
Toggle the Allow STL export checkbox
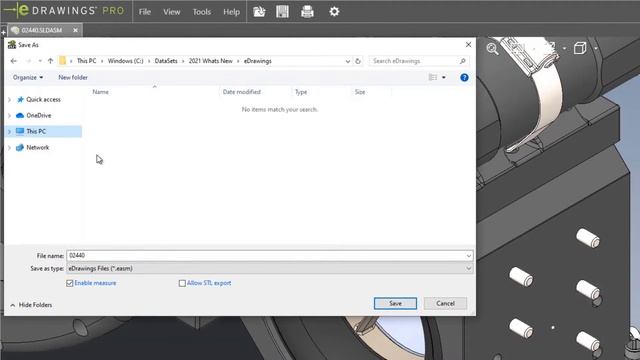point(182,283)
